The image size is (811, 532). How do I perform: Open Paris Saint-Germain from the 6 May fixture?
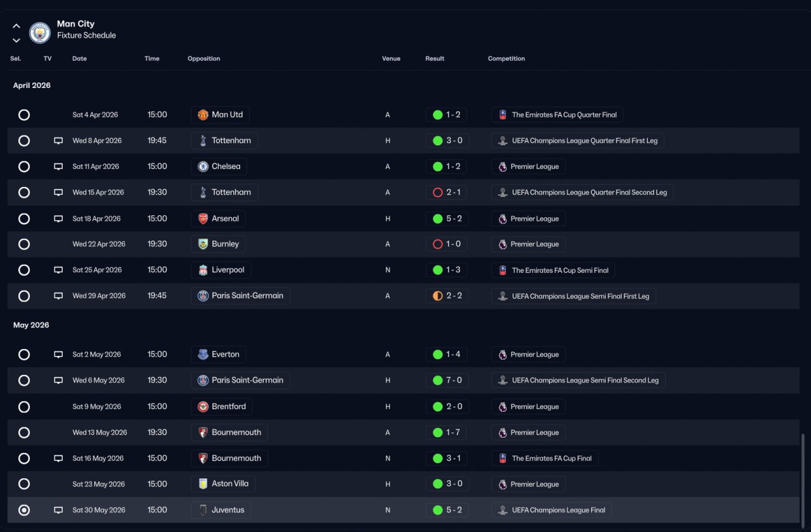(x=241, y=381)
